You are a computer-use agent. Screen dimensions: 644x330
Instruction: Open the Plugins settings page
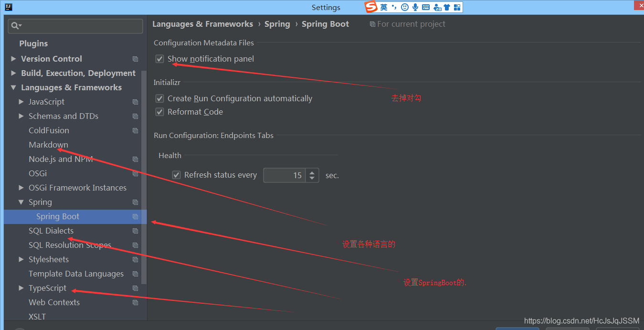tap(33, 43)
